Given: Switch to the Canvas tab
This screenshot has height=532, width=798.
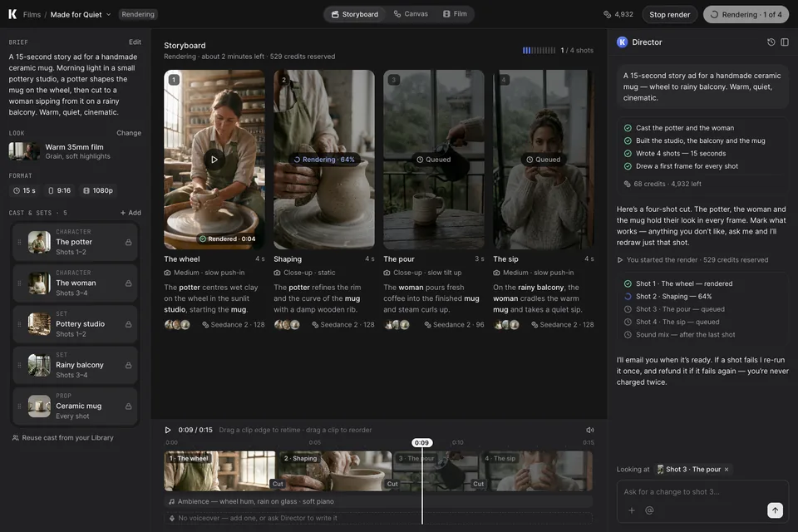Looking at the screenshot, I should [x=411, y=14].
